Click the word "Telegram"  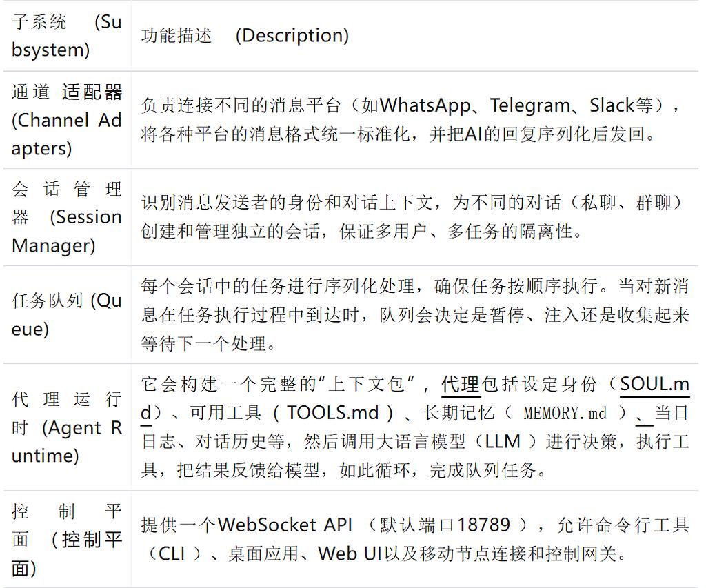coord(530,105)
